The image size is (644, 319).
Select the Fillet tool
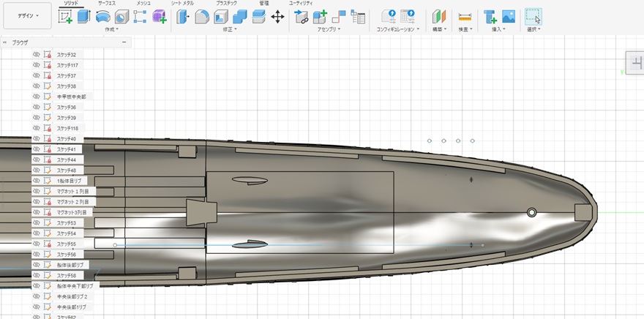[x=201, y=16]
